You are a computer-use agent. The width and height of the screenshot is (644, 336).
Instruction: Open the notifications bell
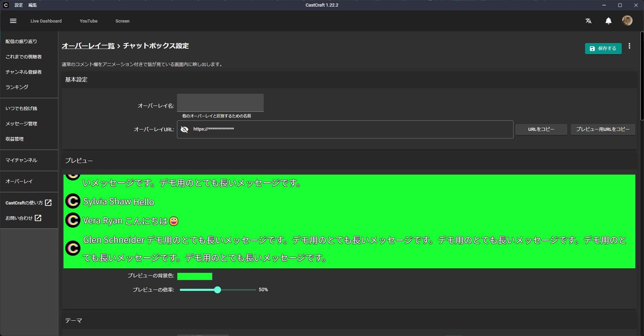608,21
